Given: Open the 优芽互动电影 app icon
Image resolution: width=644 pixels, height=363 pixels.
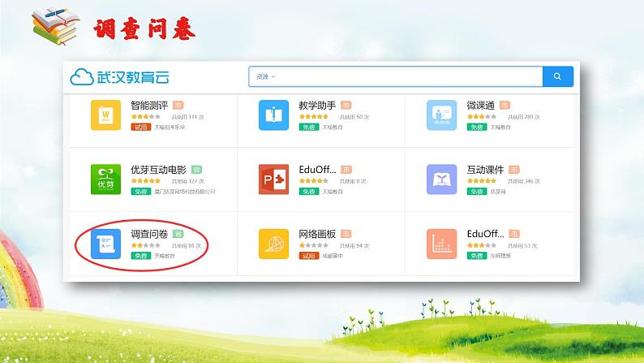Looking at the screenshot, I should point(105,179).
